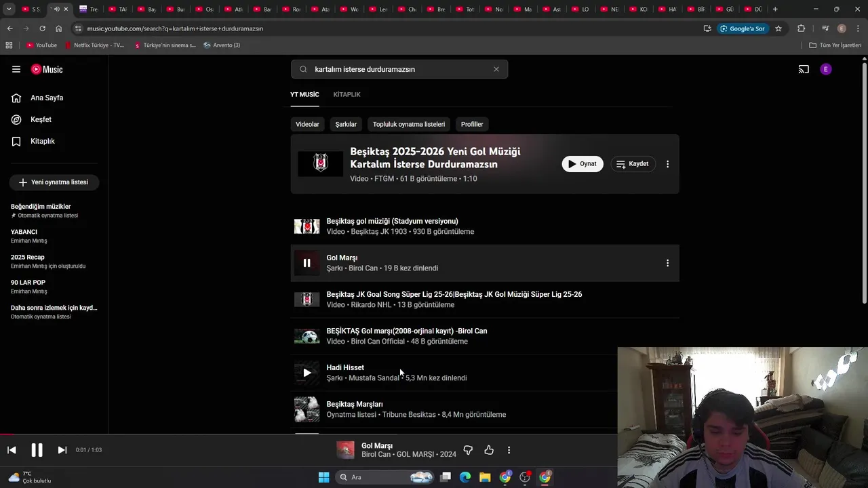
Task: Open Beşiktaş gol müziği (Stadyum versiyonu)
Action: (x=392, y=221)
